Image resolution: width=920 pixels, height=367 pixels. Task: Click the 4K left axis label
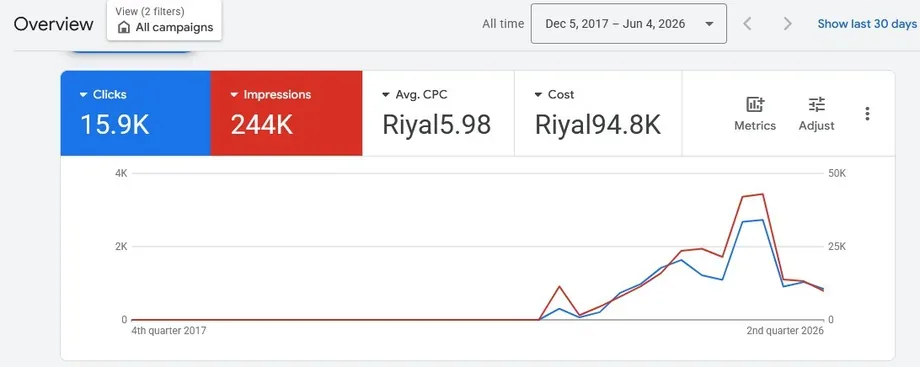pos(121,174)
